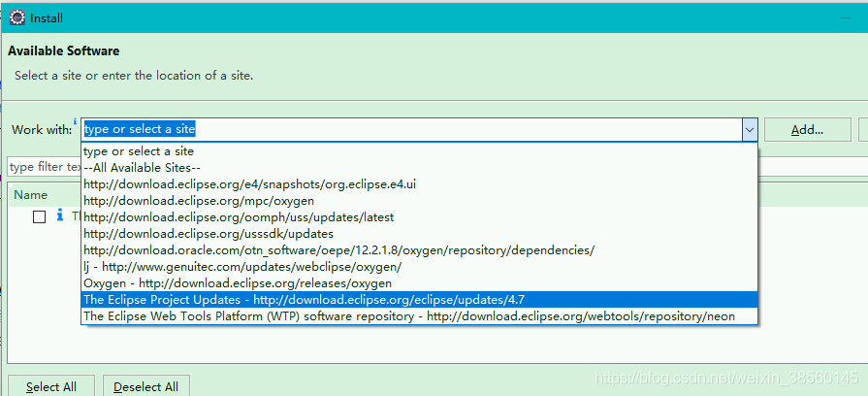Select Oxygen releases site

tap(420, 283)
